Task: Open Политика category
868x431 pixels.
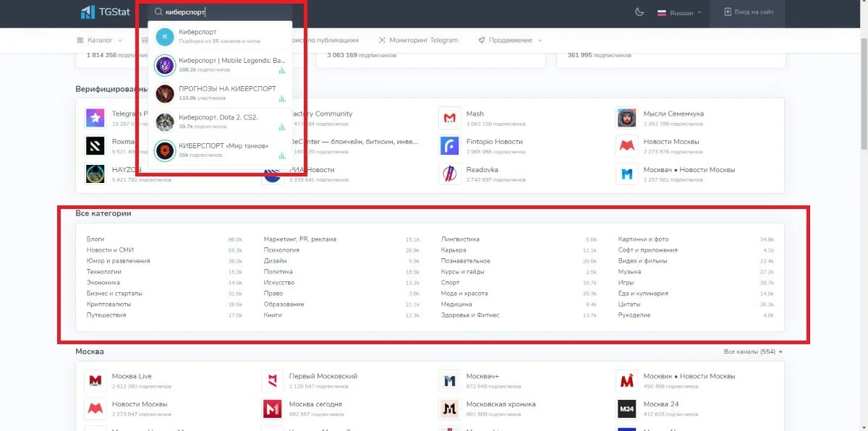Action: pyautogui.click(x=278, y=271)
